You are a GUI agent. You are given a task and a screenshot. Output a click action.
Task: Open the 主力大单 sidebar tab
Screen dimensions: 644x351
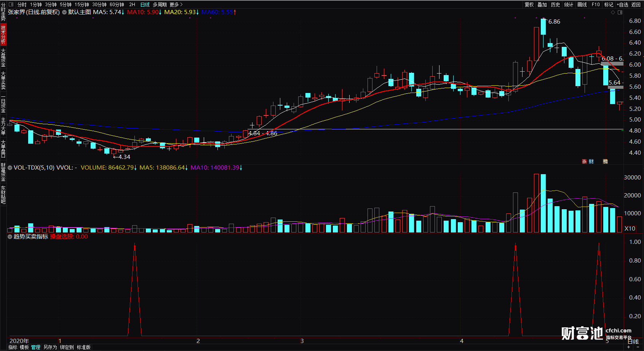(3, 126)
